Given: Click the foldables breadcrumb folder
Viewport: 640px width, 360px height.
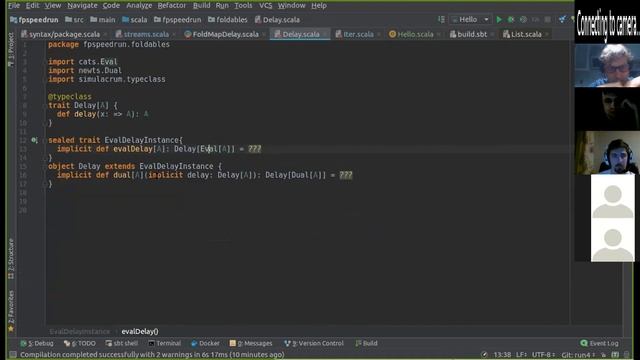Looking at the screenshot, I should coord(228,20).
